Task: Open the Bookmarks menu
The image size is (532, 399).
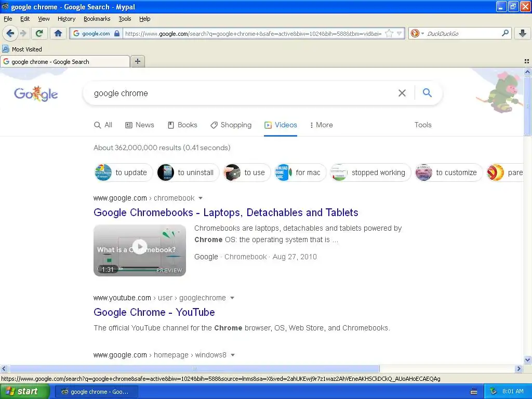Action: tap(97, 19)
